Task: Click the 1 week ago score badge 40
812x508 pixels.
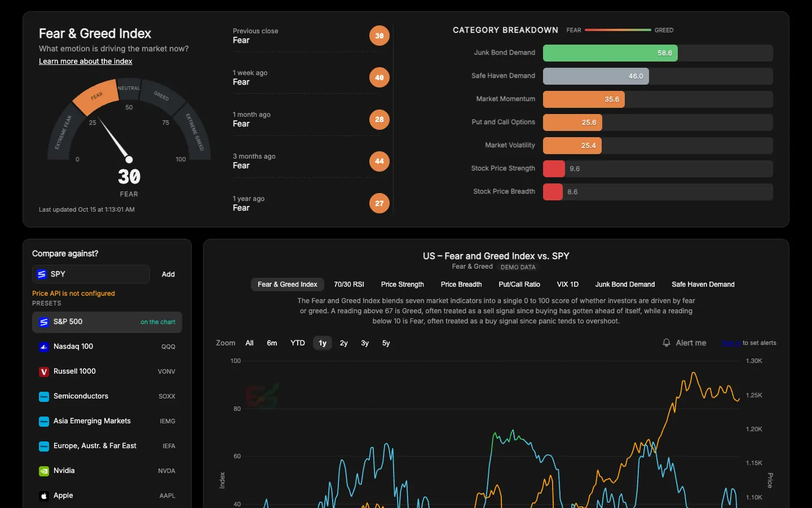Action: pyautogui.click(x=379, y=77)
